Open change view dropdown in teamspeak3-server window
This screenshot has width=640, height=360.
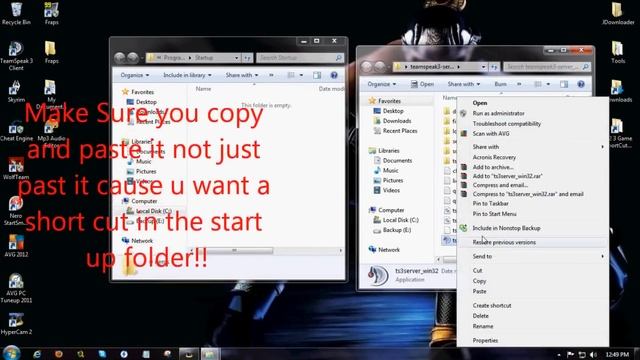tap(548, 84)
